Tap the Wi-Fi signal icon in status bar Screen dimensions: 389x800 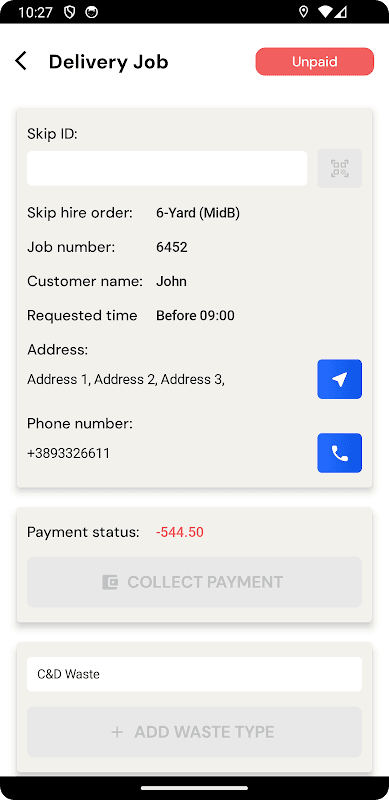tap(324, 12)
